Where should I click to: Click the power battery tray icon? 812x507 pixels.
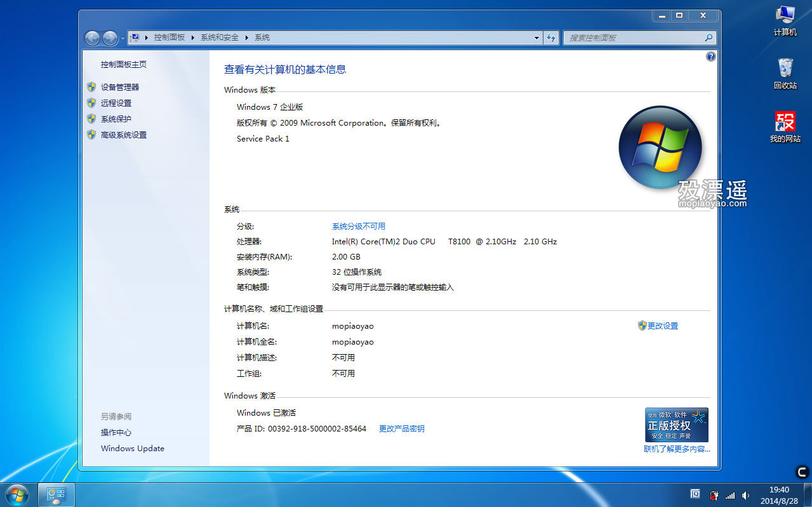click(714, 495)
